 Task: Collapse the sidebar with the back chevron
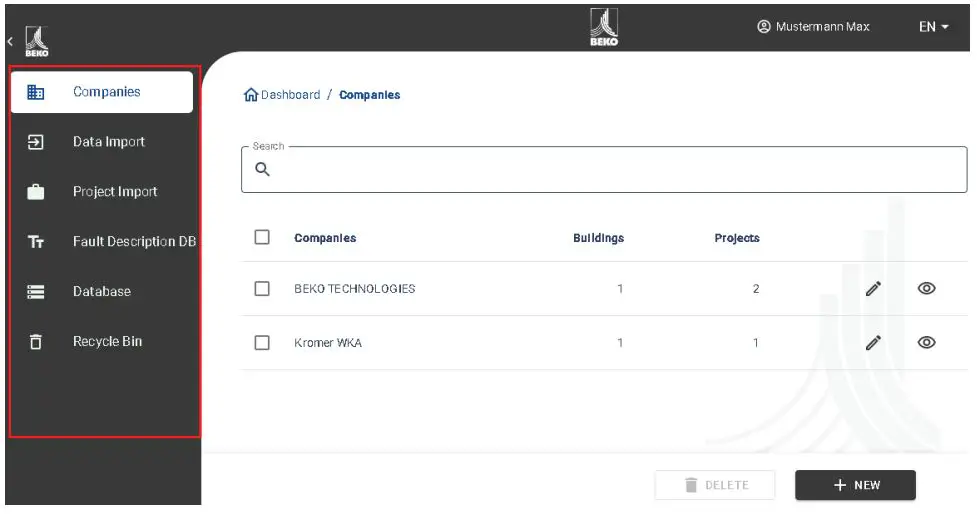[10, 42]
